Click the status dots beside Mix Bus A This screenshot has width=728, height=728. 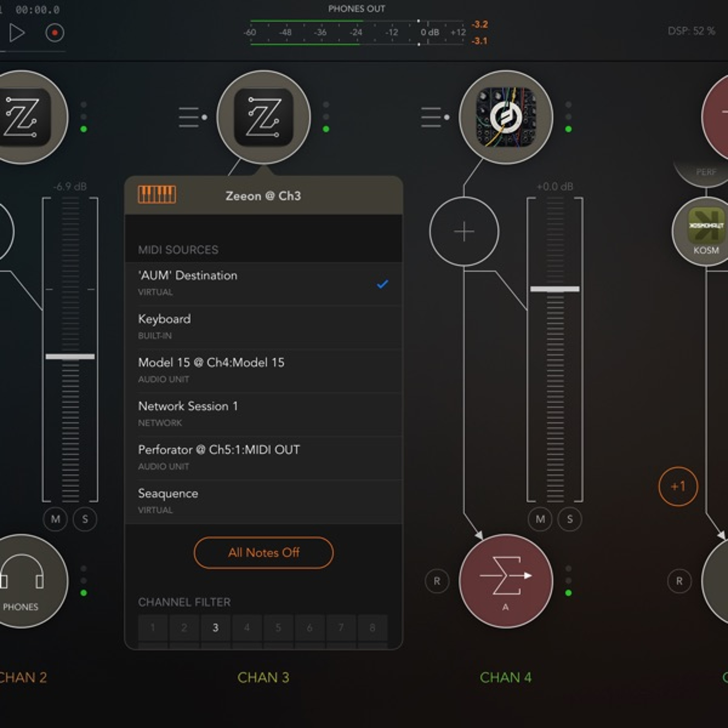(568, 581)
